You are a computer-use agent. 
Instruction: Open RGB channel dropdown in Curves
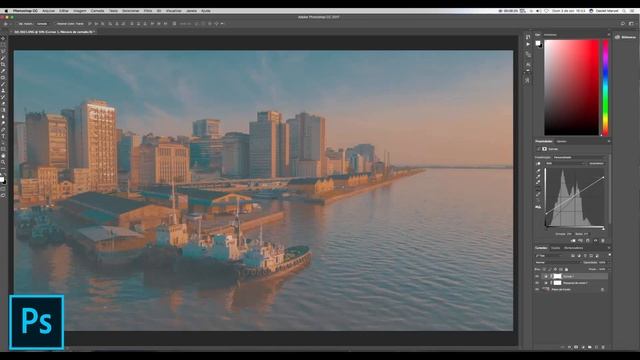[565, 163]
